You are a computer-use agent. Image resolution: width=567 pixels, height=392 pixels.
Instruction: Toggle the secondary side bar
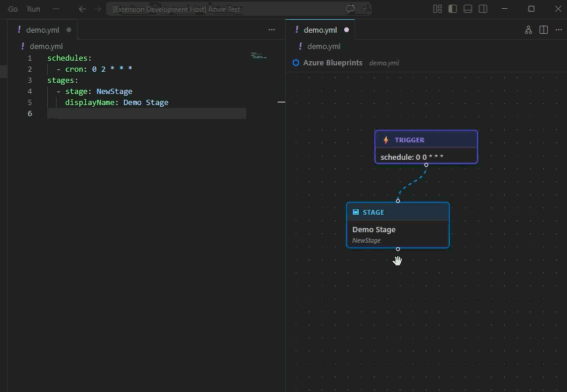(x=483, y=9)
